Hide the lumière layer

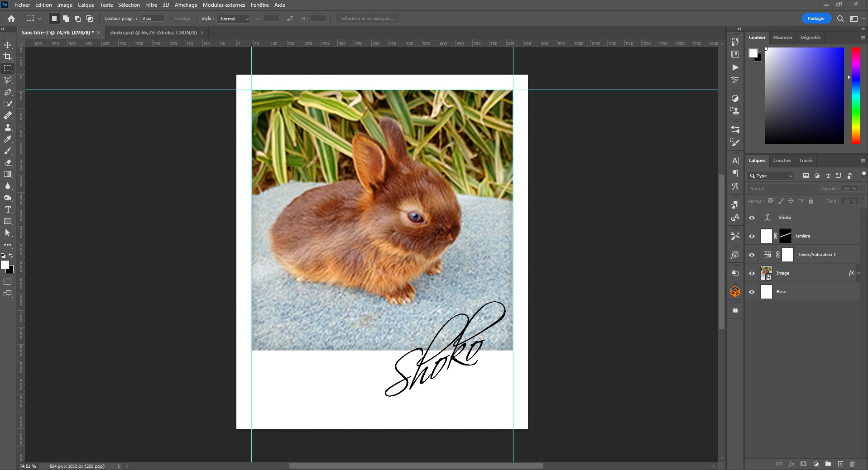tap(752, 236)
